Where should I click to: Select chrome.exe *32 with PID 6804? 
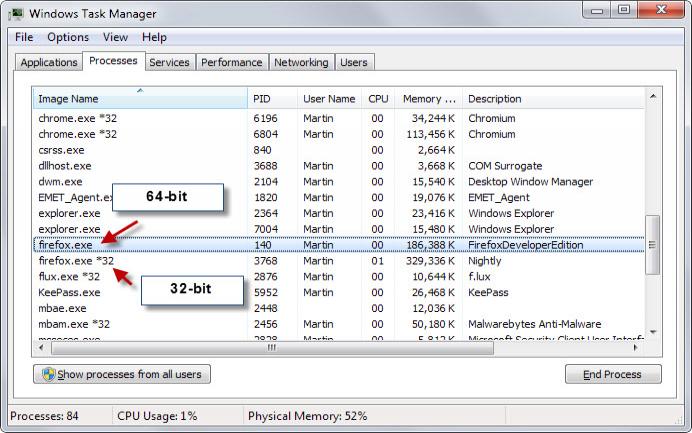coord(338,134)
